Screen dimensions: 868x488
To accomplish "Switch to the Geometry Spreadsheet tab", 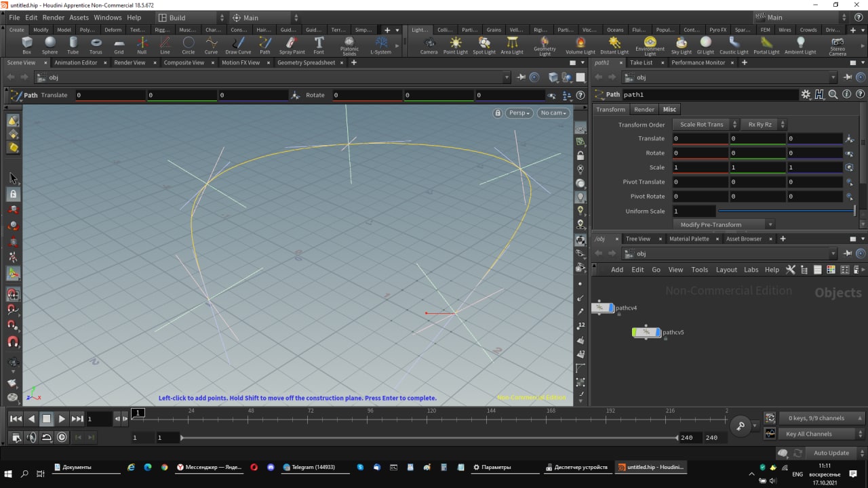I will [306, 62].
